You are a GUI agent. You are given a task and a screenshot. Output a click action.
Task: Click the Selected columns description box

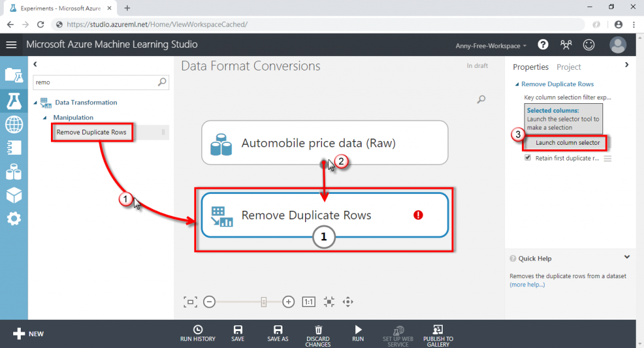coord(563,119)
